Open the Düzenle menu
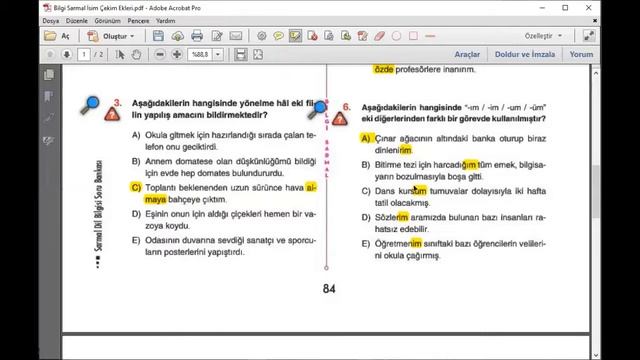640x360 pixels. (x=77, y=21)
